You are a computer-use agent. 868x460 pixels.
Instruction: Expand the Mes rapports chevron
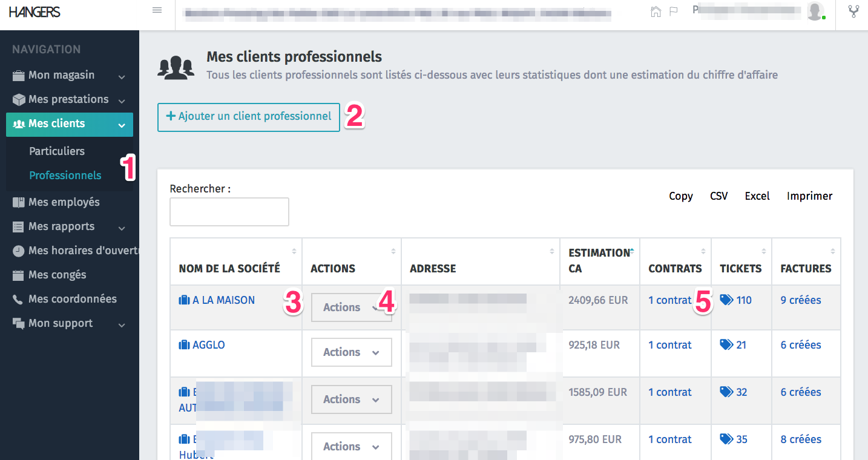coord(122,228)
